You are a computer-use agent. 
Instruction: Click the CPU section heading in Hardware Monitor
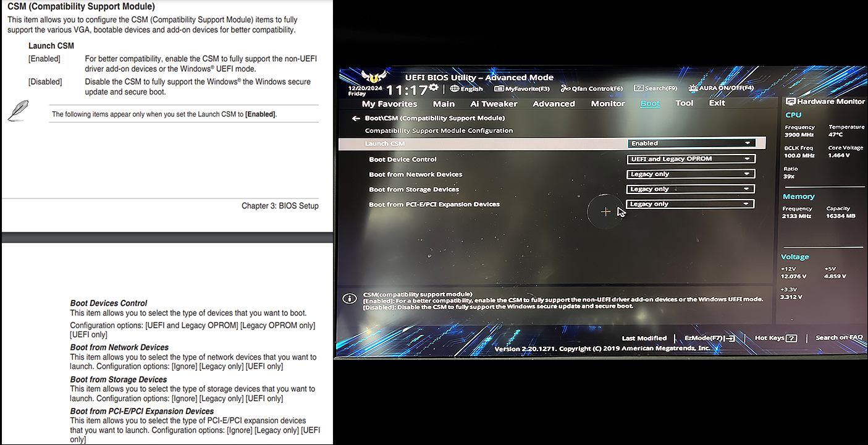tap(793, 115)
